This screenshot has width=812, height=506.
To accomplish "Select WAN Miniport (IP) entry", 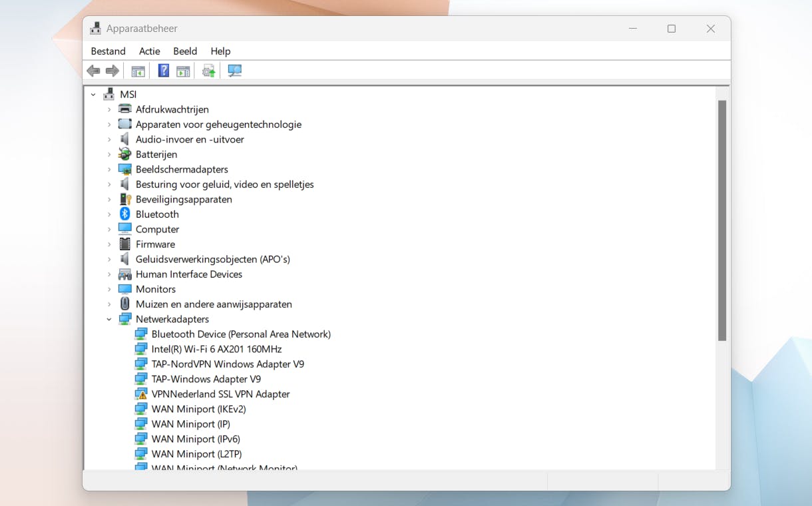I will 190,424.
